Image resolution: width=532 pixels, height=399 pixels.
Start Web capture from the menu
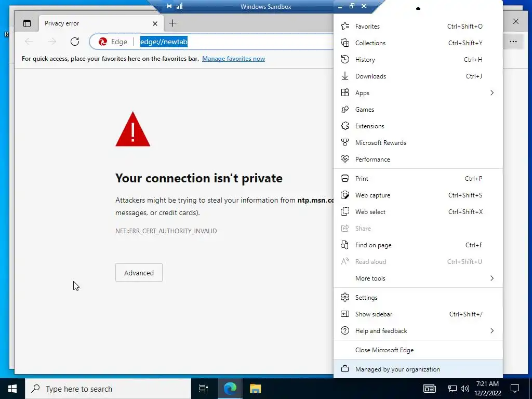click(x=418, y=195)
